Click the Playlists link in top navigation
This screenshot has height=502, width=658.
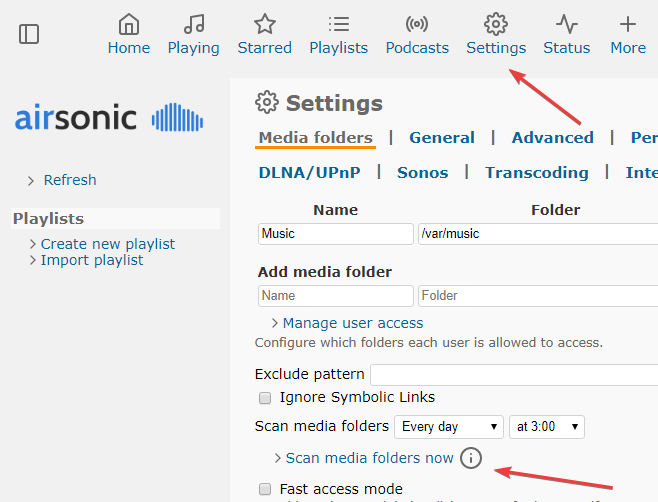click(339, 48)
